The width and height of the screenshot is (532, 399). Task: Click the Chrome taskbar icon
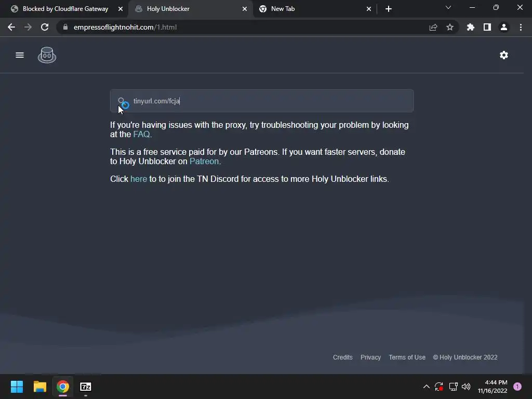pyautogui.click(x=63, y=387)
